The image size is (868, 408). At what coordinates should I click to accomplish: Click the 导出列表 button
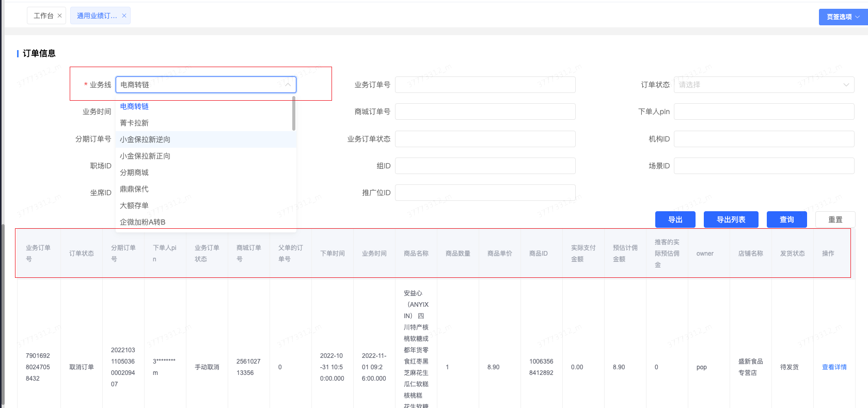pyautogui.click(x=731, y=219)
